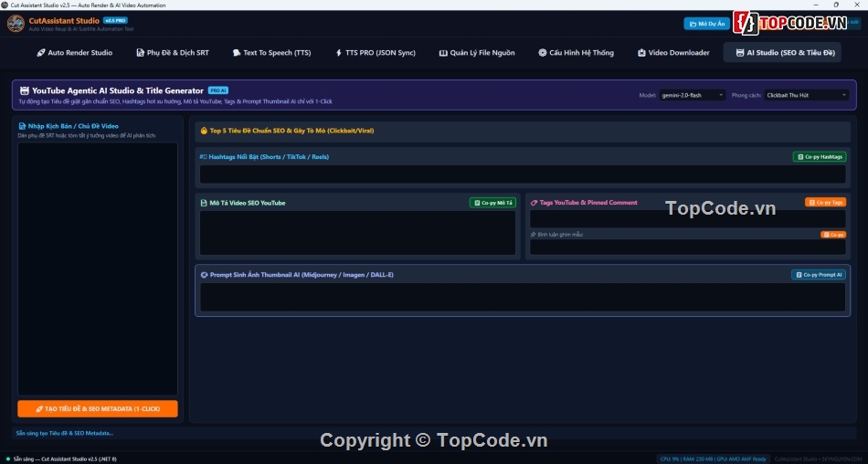Open the Phong cách Clickbait Thu Hút dropdown

pos(807,95)
